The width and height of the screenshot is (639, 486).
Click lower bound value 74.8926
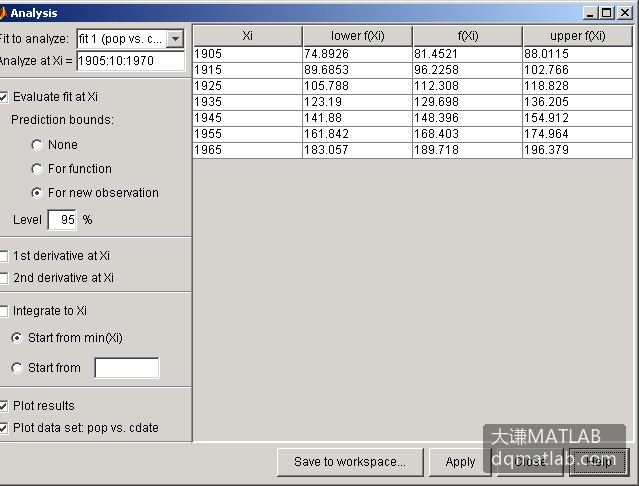click(357, 54)
